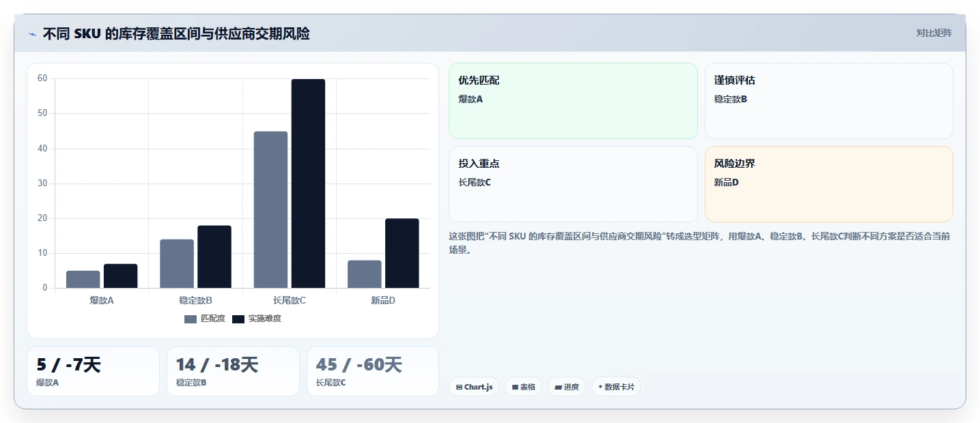Toggle the 匹配度 legend swatch
The image size is (980, 423).
point(191,319)
